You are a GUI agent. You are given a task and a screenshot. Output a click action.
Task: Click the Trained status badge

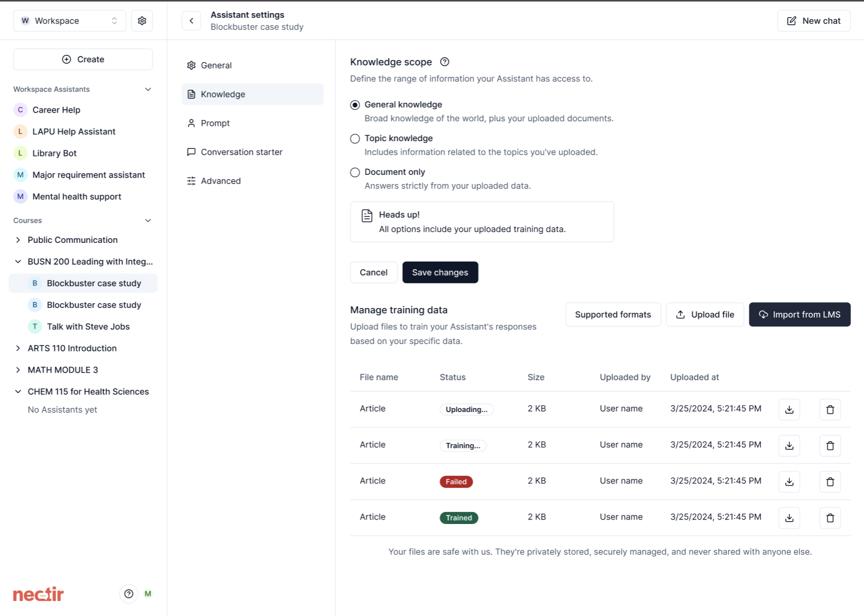(459, 518)
